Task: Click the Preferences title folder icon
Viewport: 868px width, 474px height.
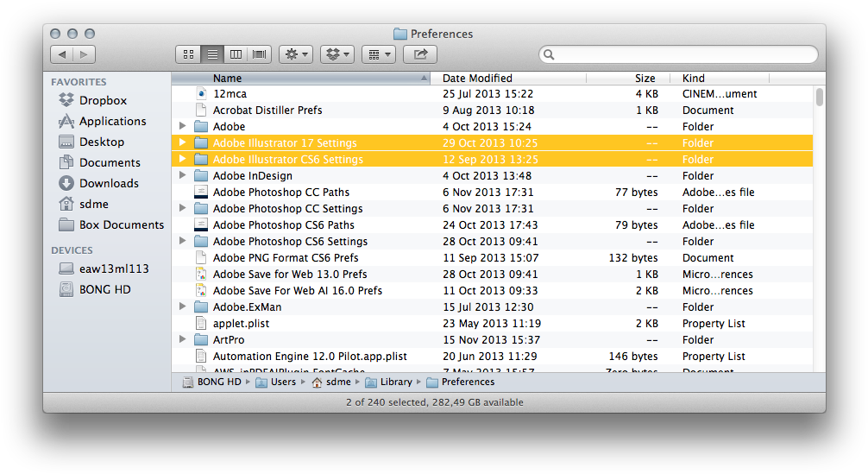Action: coord(400,35)
